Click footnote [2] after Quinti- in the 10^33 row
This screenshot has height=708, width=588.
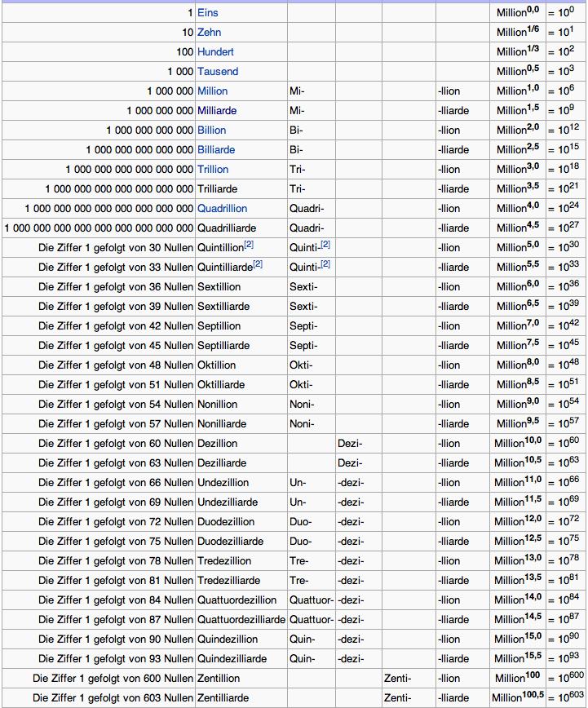tap(325, 264)
